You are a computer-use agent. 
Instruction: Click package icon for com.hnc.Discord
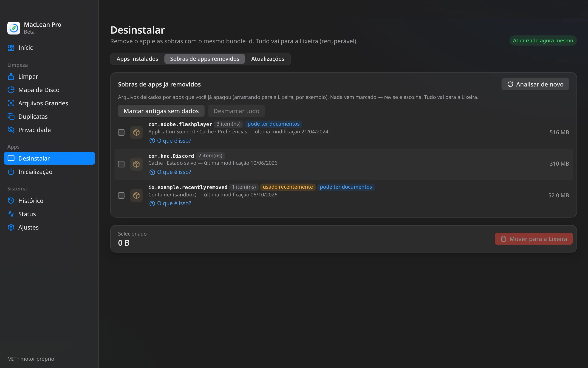pos(136,164)
